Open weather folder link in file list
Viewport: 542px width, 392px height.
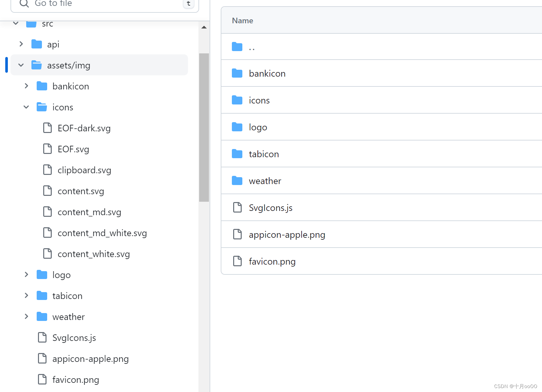click(x=265, y=181)
